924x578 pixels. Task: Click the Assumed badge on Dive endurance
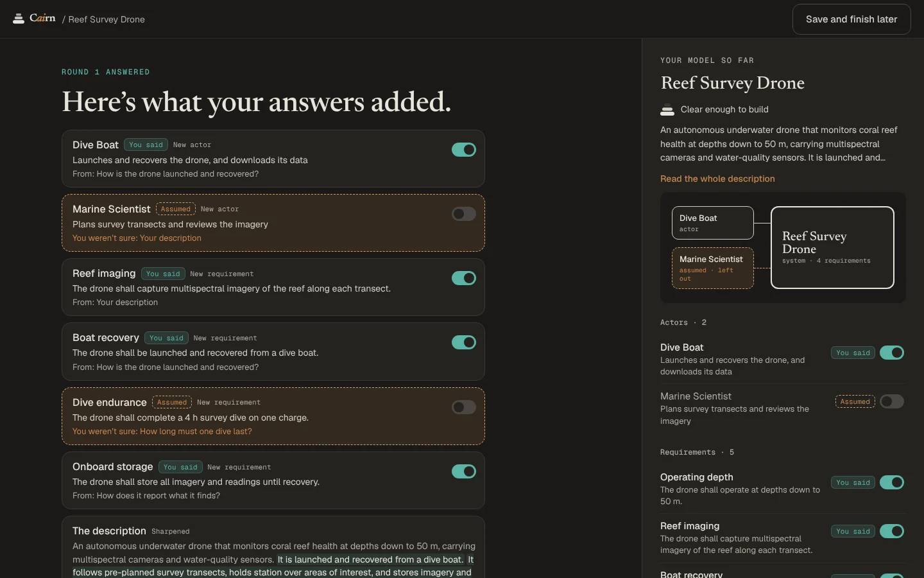pyautogui.click(x=172, y=403)
